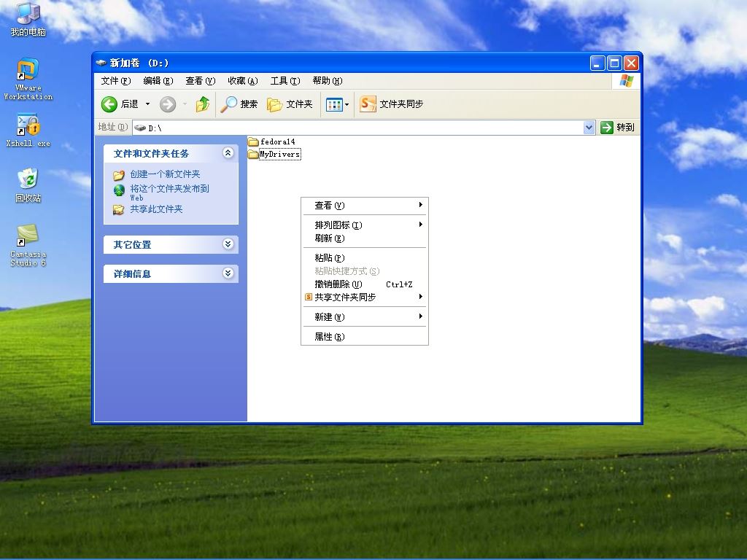Choose 撤销删除(U) in context menu
The image size is (747, 560).
pyautogui.click(x=365, y=284)
